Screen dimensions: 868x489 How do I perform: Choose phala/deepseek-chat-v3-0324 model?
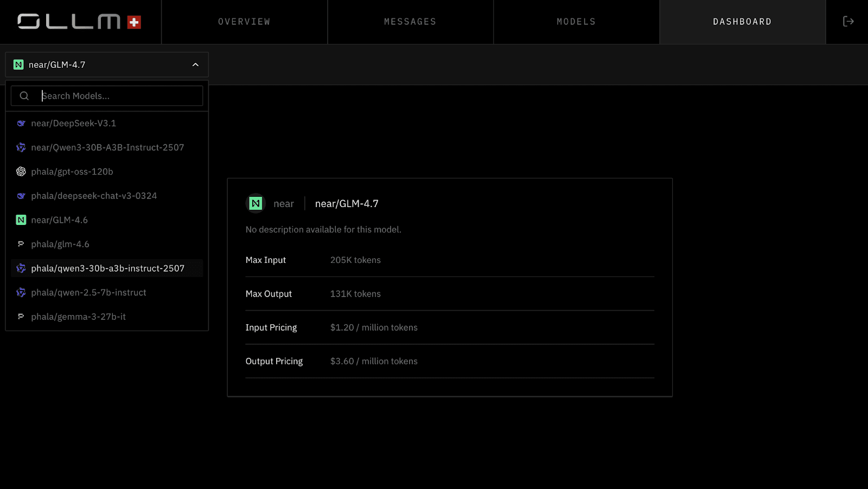click(x=107, y=196)
